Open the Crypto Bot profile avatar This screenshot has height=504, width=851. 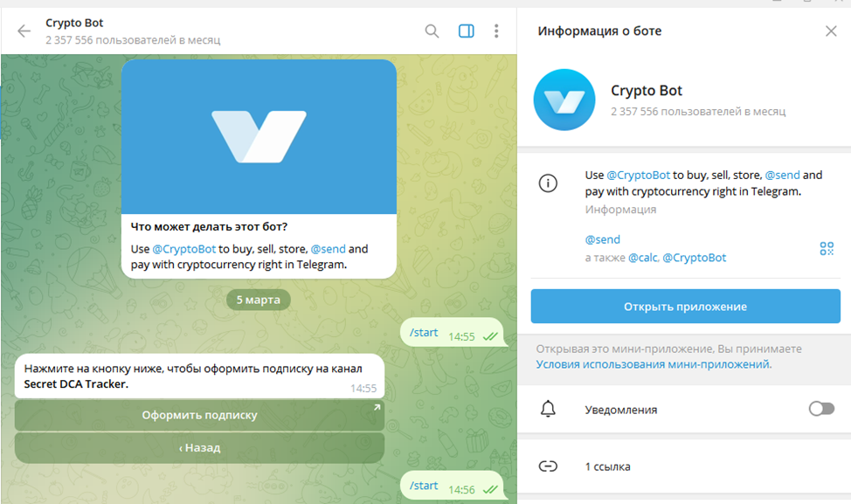(564, 100)
